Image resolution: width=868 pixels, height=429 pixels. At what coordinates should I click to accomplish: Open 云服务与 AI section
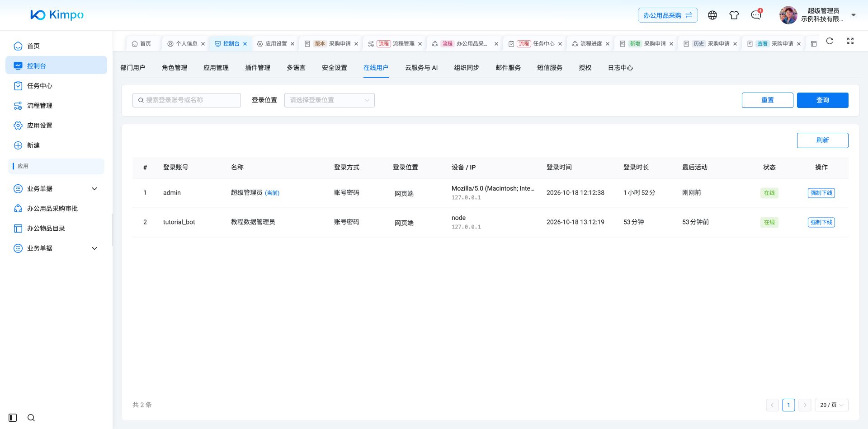tap(421, 68)
